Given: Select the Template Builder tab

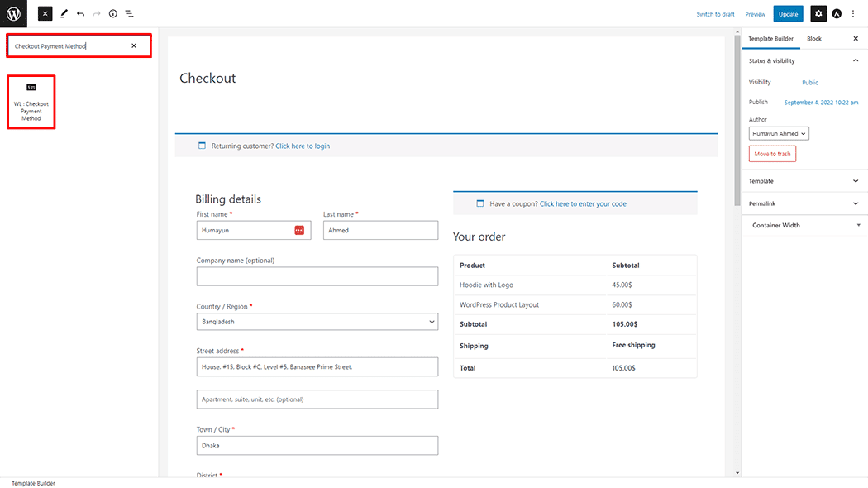Looking at the screenshot, I should (770, 39).
